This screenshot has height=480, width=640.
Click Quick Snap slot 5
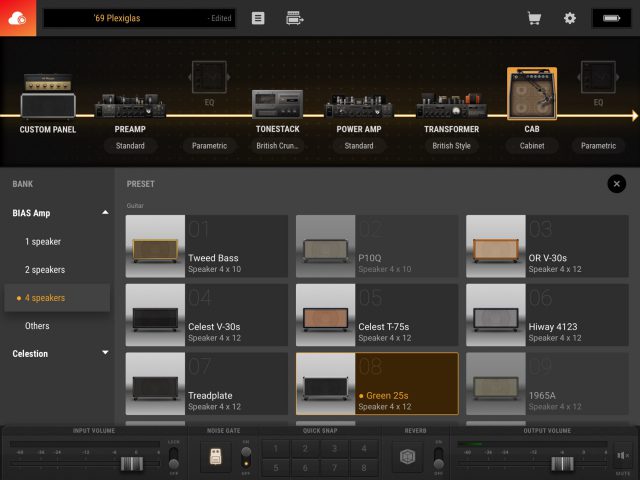click(276, 468)
